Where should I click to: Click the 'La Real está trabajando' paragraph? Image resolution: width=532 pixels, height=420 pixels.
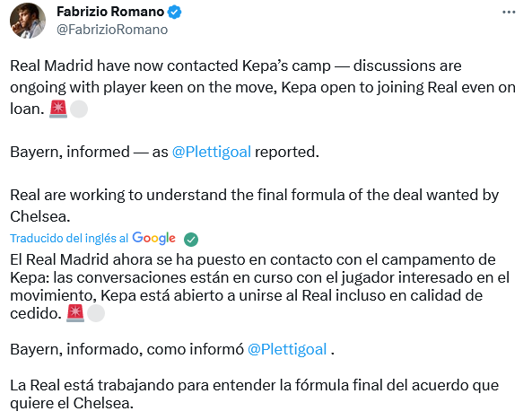pyautogui.click(x=255, y=394)
